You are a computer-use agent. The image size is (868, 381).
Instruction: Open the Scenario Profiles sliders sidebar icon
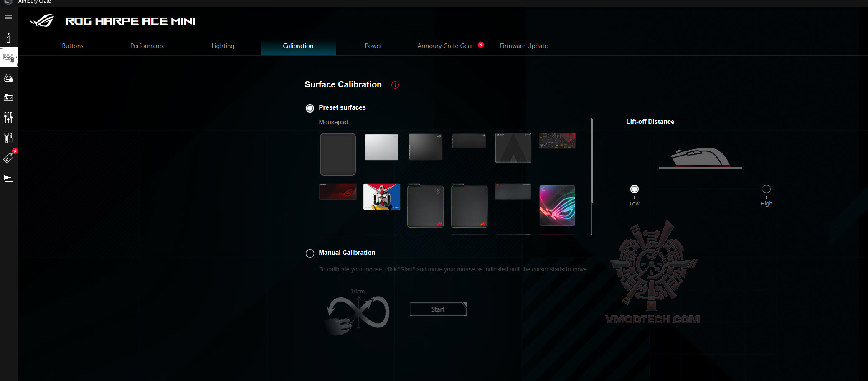[8, 117]
